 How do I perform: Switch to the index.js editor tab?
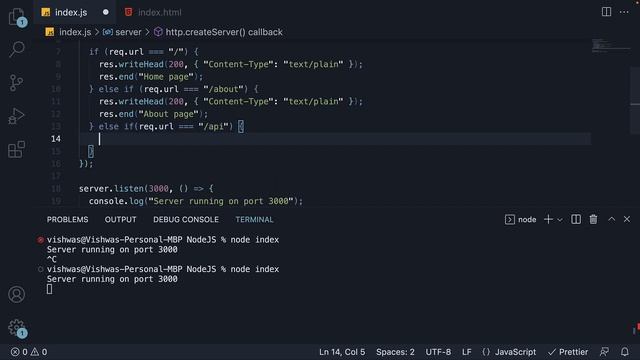coord(71,12)
